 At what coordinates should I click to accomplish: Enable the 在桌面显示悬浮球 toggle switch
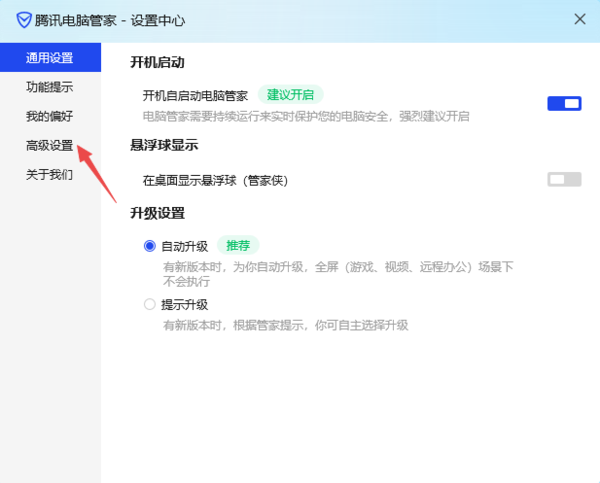point(564,179)
